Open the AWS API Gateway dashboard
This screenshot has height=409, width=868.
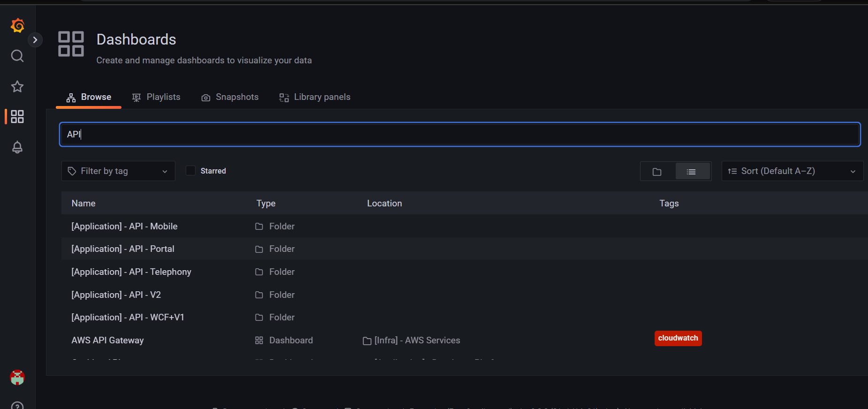[x=107, y=341]
